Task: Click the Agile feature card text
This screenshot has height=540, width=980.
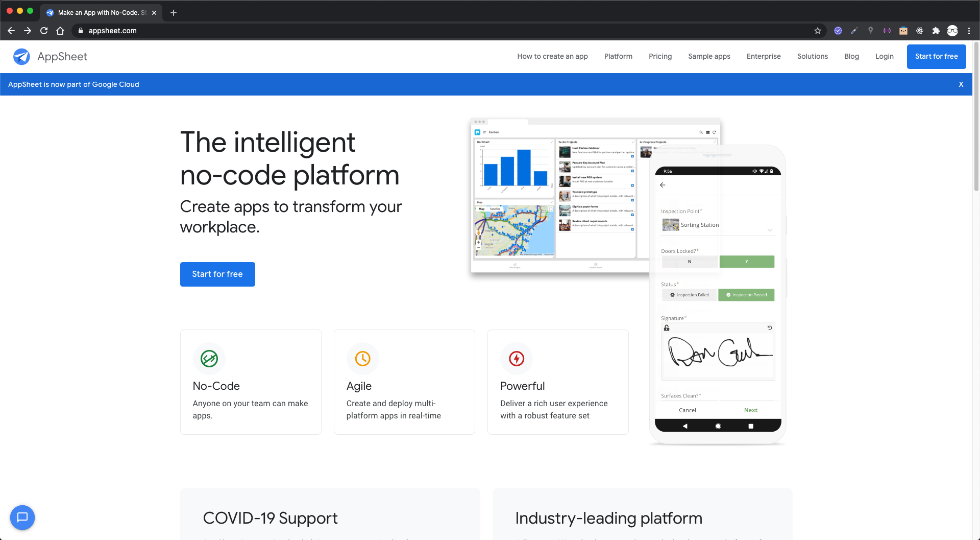Action: pyautogui.click(x=394, y=410)
